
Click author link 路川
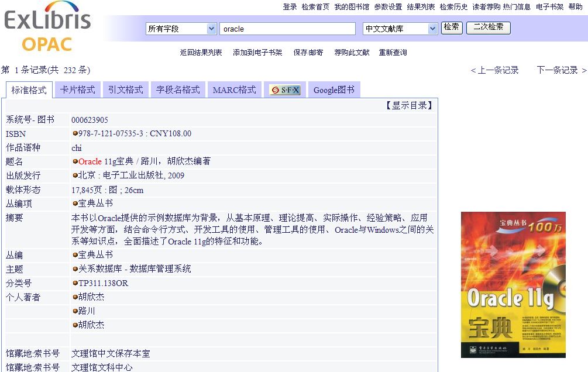[87, 311]
